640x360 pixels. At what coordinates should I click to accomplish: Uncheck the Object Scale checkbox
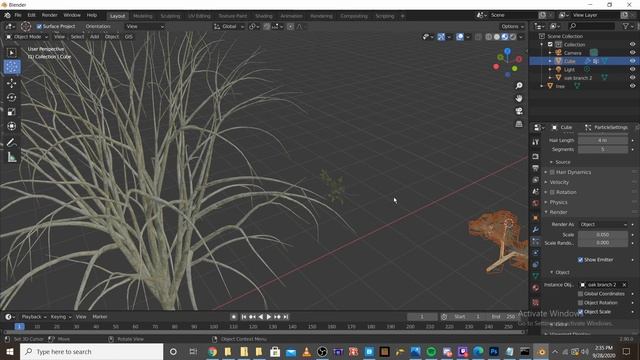tap(580, 312)
